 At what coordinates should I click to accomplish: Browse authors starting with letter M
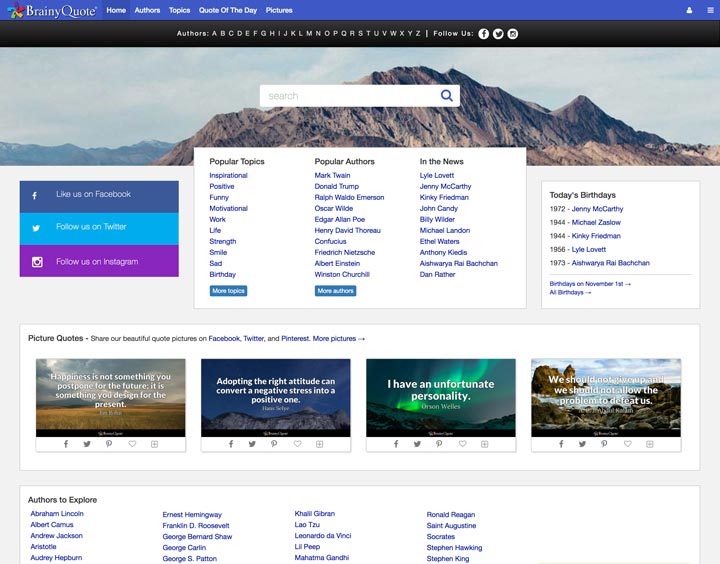click(309, 34)
